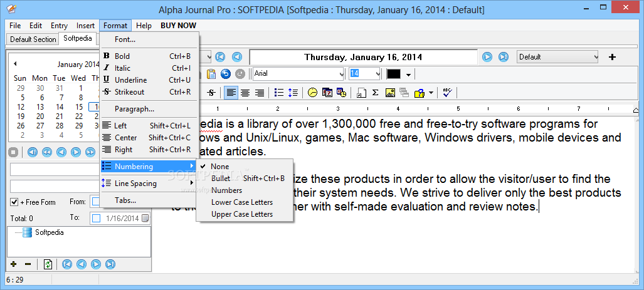The height and width of the screenshot is (290, 644).
Task: Click the greyed-out Redo icon
Action: click(x=240, y=74)
